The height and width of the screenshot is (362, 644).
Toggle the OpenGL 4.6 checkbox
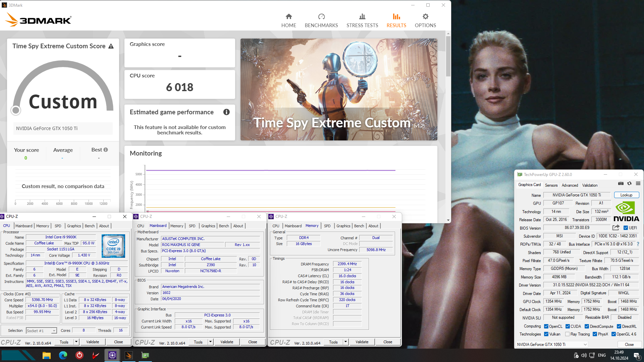click(613, 334)
